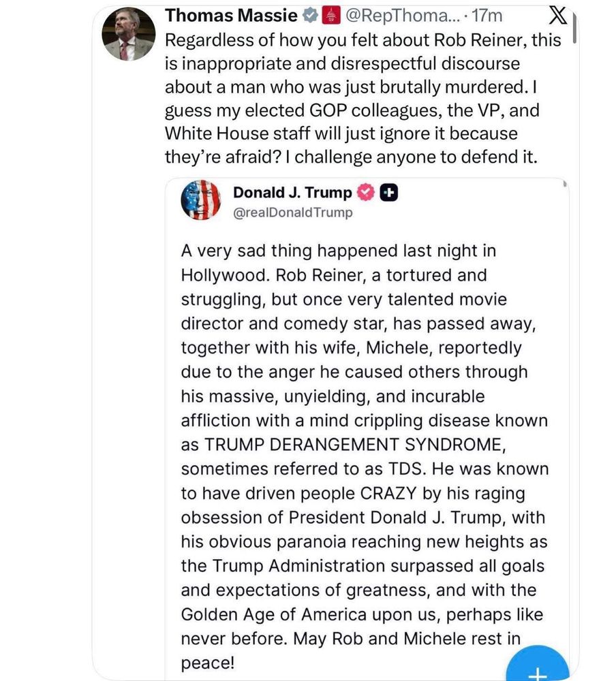This screenshot has height=681, width=616.
Task: Click Donald J. Trump's flag avatar
Action: click(201, 201)
